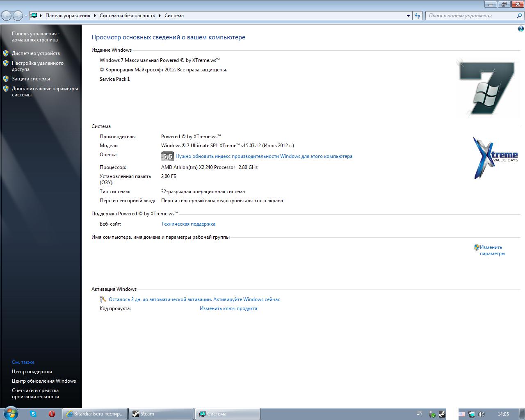525x420 pixels.
Task: Expand arrow after Система и безопасность breadcrumb
Action: 160,16
